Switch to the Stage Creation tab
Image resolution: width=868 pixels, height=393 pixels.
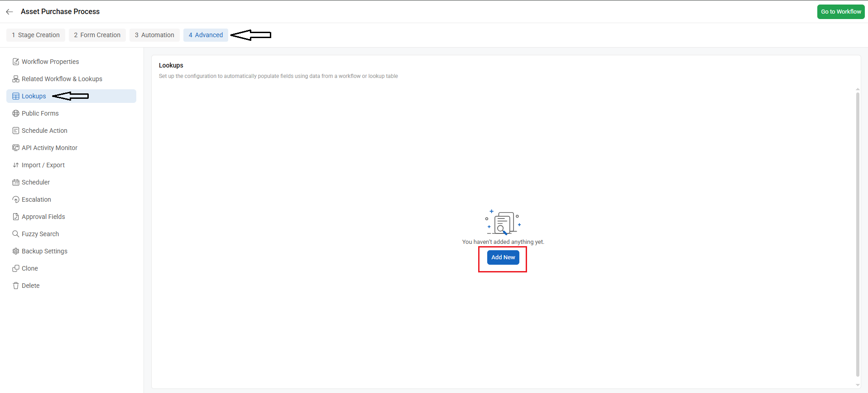click(x=36, y=35)
